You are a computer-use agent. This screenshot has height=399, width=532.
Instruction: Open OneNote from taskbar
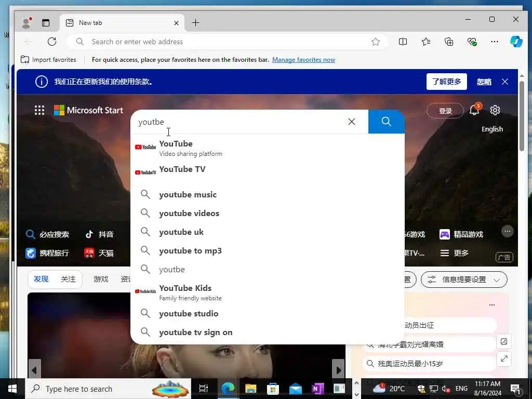coord(317,389)
